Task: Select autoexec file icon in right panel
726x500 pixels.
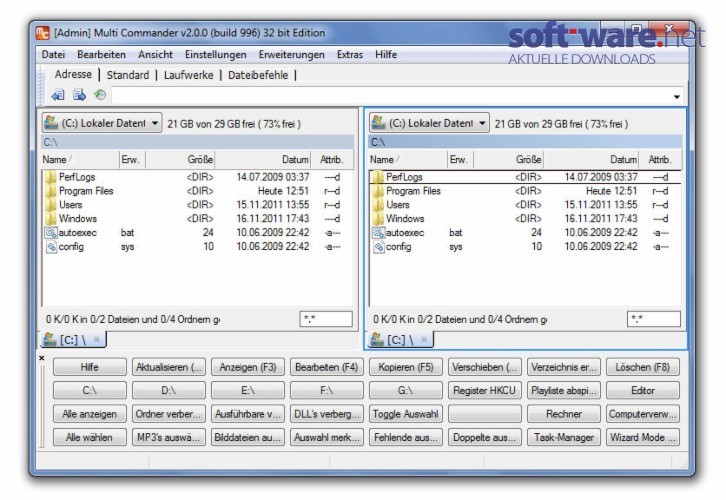Action: 378,232
